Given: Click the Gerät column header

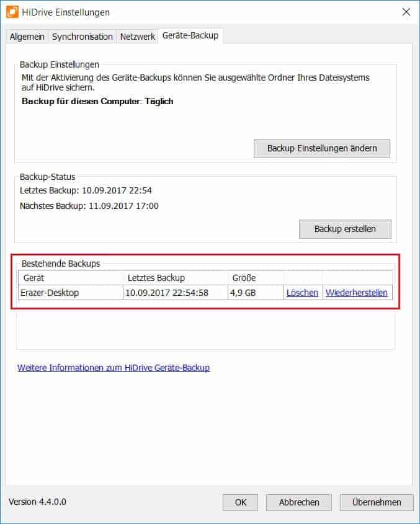Looking at the screenshot, I should tap(71, 278).
